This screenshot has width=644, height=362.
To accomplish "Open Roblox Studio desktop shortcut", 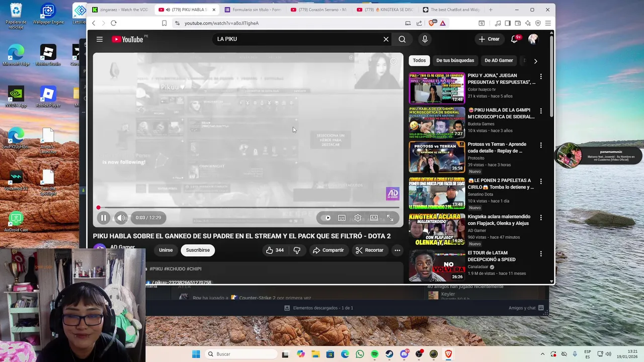I will pyautogui.click(x=48, y=55).
